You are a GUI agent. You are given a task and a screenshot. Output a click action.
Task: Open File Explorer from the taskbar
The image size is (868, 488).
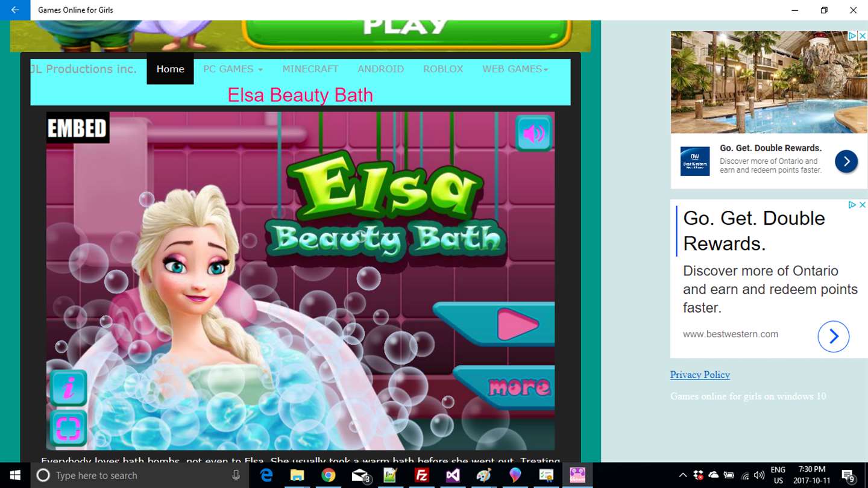pos(297,475)
